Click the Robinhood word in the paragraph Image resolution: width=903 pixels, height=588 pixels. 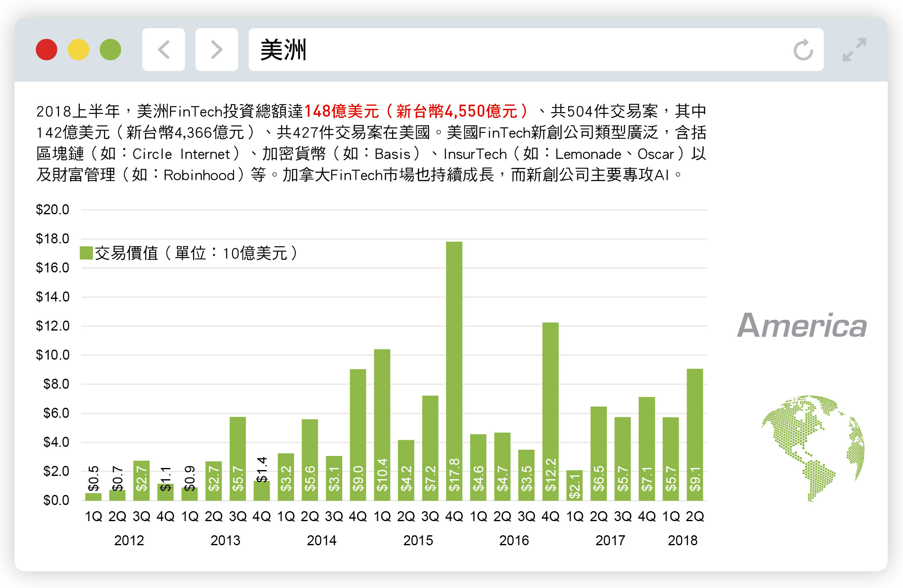coord(199,175)
